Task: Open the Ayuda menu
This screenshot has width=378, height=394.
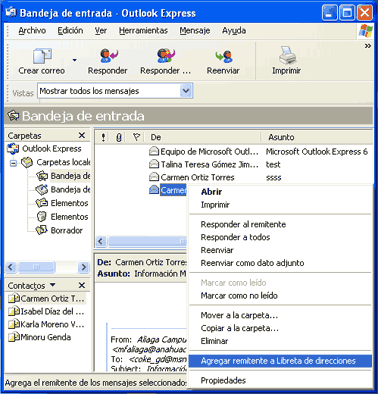Action: [x=234, y=31]
